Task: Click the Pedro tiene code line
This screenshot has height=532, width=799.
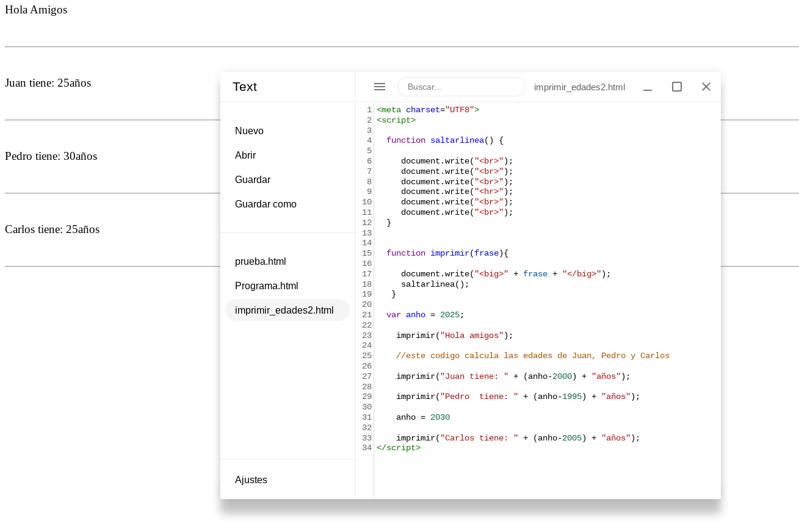Action: [x=518, y=397]
